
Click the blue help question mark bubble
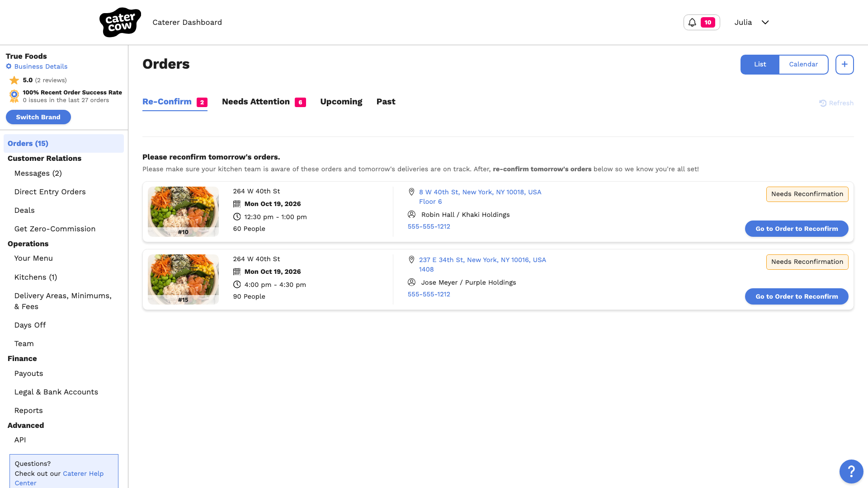(851, 471)
